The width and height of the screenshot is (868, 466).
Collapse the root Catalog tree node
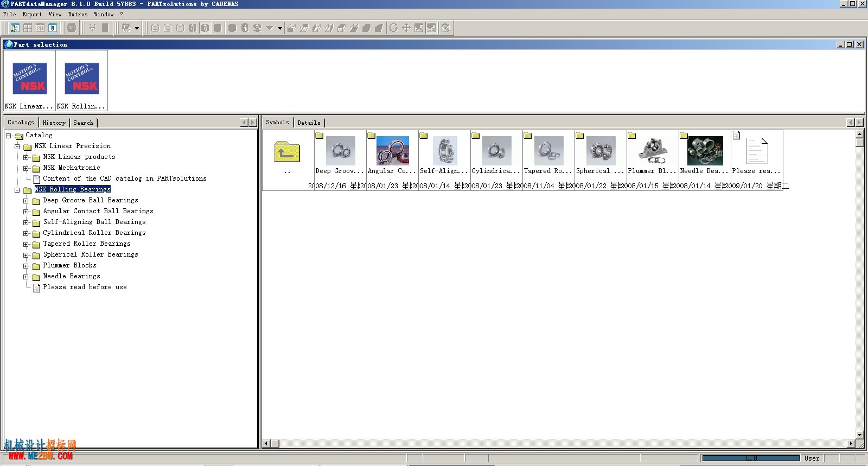click(x=9, y=136)
